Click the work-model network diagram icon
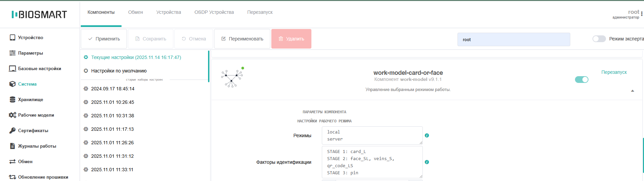Screen dimensions: 644x181 click(x=232, y=78)
